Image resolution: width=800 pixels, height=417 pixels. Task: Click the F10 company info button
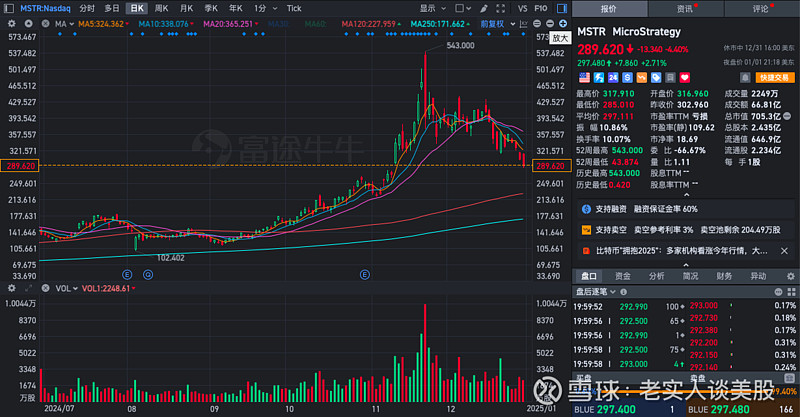pos(541,8)
